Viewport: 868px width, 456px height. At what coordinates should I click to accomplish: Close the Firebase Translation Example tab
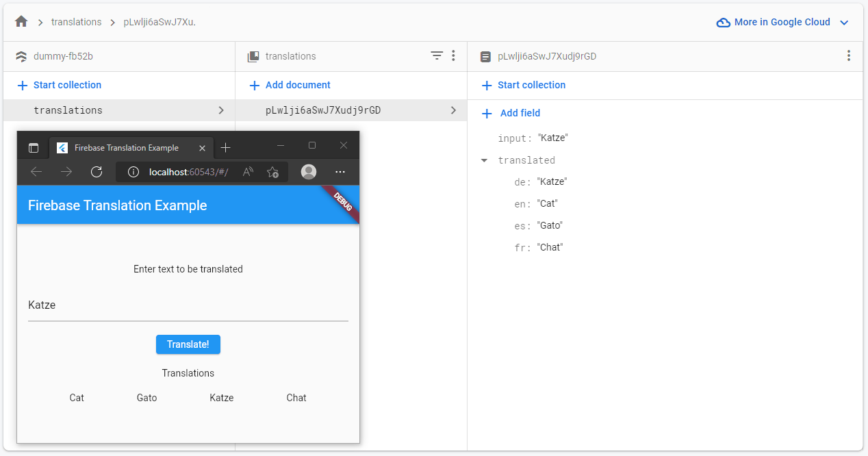click(x=202, y=148)
